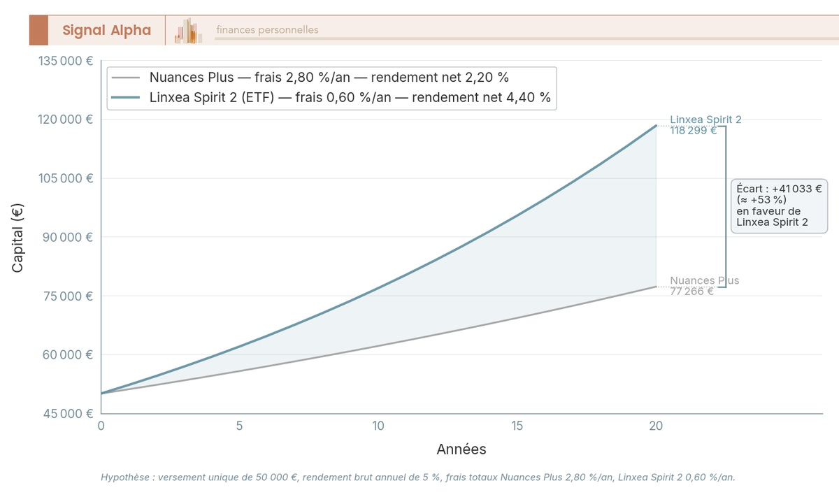Click the Signal Alpha brand title
The image size is (839, 504).
(x=106, y=30)
